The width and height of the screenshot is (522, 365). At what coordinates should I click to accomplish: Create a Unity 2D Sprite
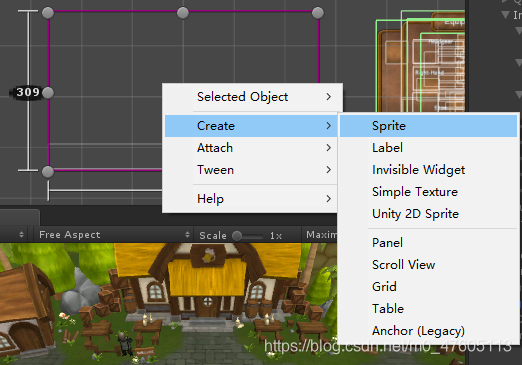tap(428, 214)
